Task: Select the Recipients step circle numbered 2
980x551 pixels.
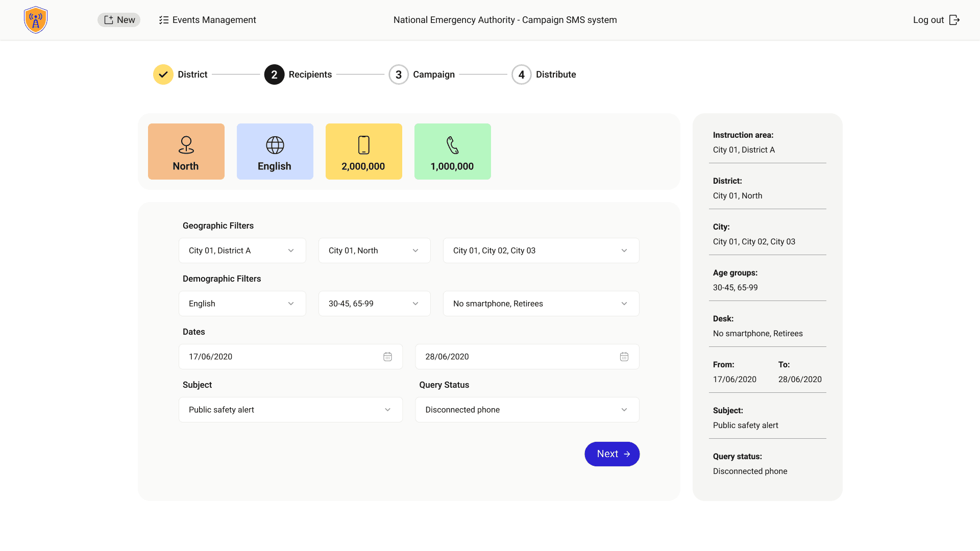Action: pos(274,74)
